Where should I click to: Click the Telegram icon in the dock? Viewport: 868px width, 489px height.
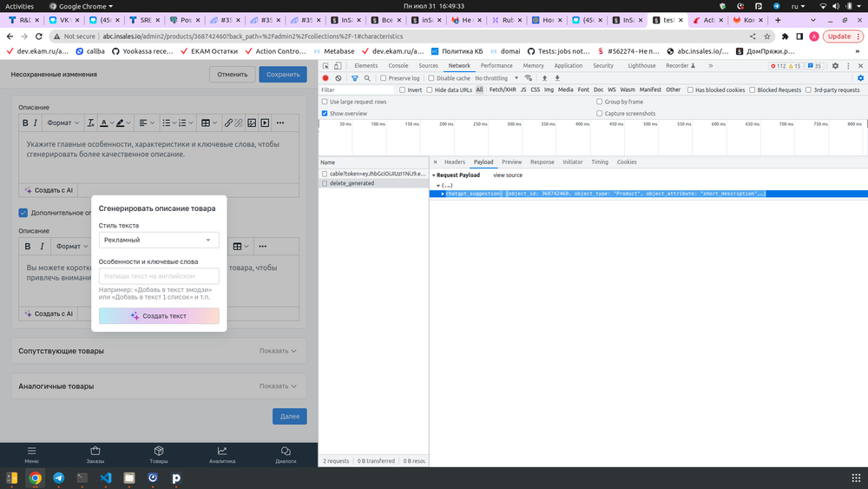coord(58,478)
